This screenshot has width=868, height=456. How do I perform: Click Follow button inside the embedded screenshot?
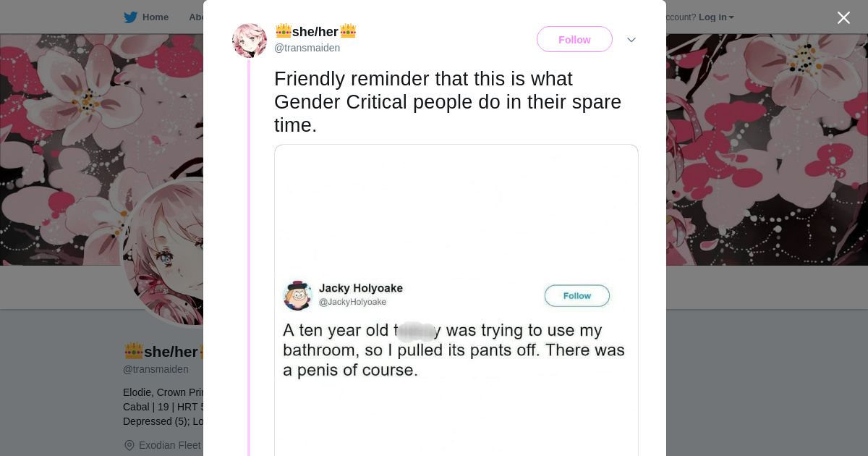(576, 295)
